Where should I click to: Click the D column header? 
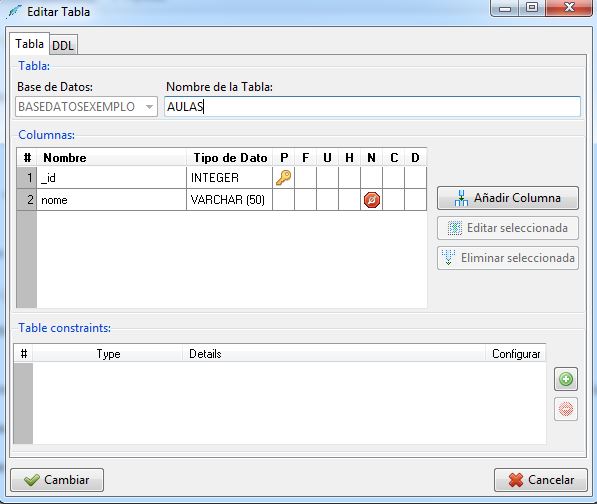pyautogui.click(x=415, y=157)
